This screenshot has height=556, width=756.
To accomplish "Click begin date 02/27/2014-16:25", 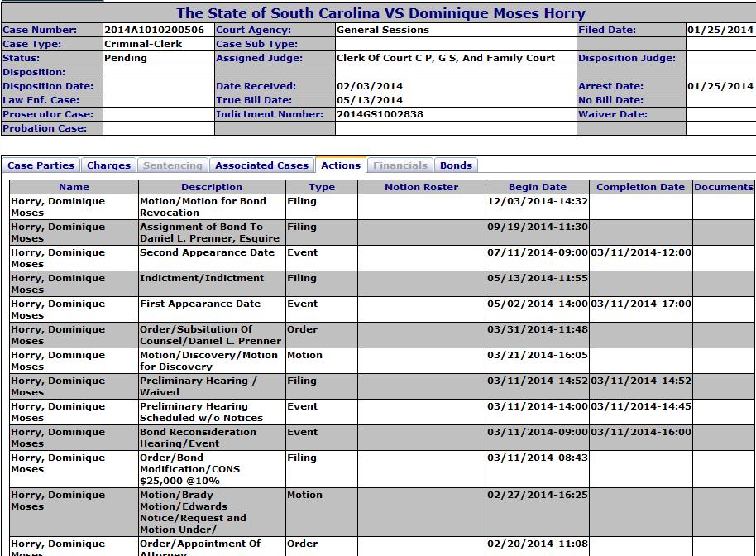I will [x=538, y=495].
